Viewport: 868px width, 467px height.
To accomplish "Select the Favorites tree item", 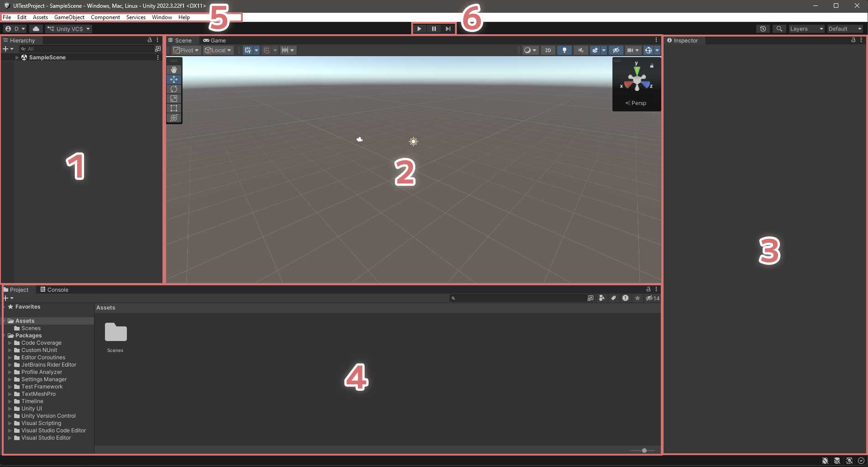I will tap(28, 307).
